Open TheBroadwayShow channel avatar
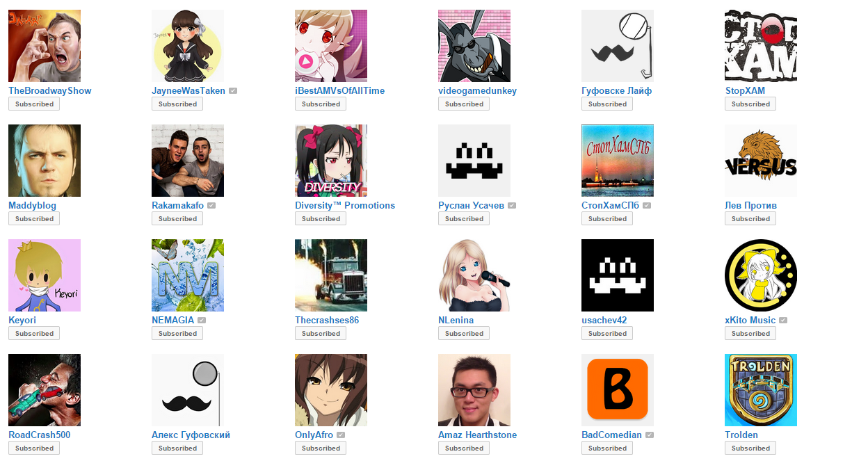Screen dimensions: 868x461 [x=45, y=46]
